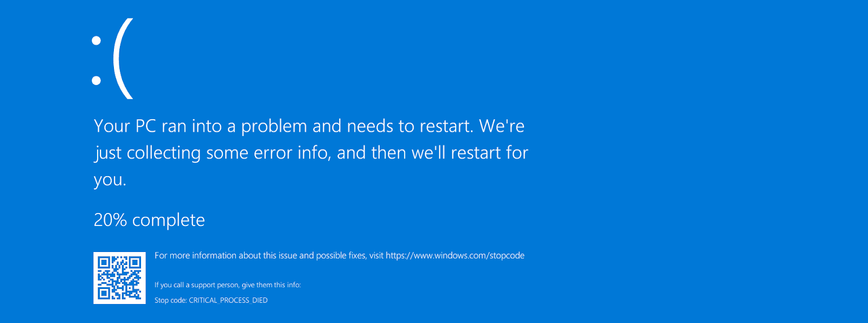This screenshot has height=323, width=868.
Task: Click the QR code image
Action: (119, 278)
